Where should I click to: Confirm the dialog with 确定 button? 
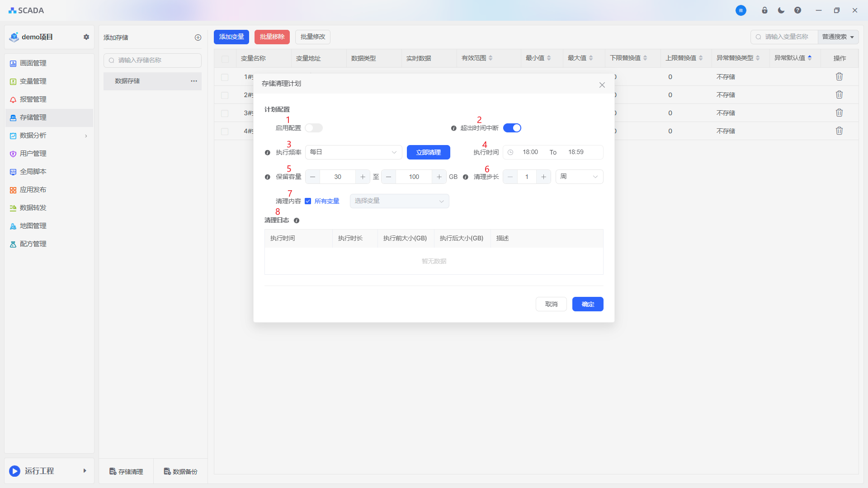coord(587,304)
